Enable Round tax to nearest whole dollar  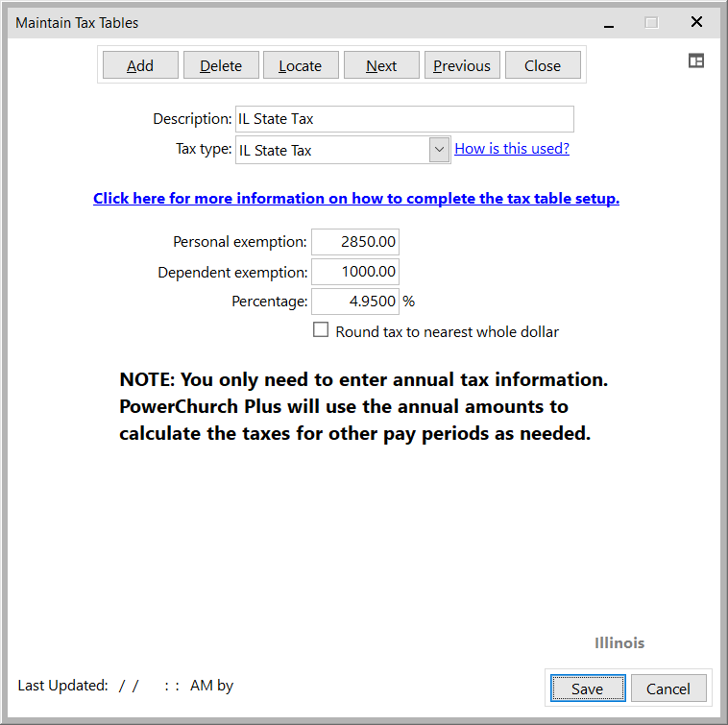coord(322,331)
